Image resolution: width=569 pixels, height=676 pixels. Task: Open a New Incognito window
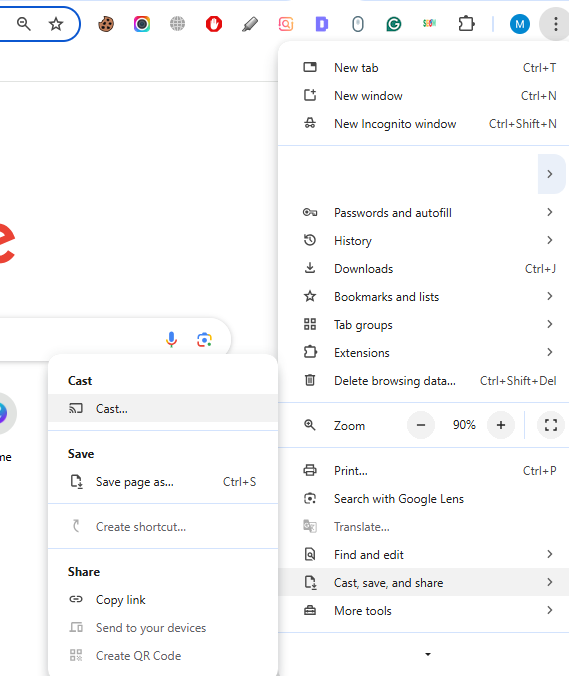(423, 124)
